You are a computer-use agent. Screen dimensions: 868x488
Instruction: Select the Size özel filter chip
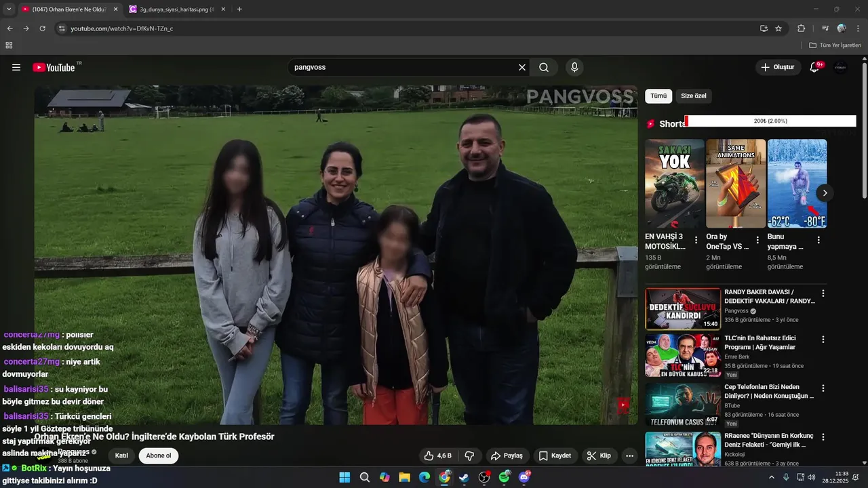coord(694,96)
